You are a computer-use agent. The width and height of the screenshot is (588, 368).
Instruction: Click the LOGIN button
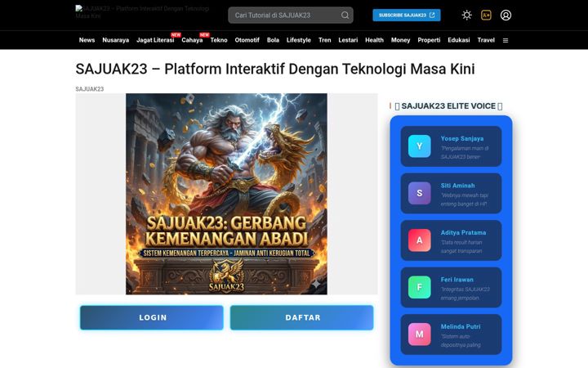pos(152,317)
